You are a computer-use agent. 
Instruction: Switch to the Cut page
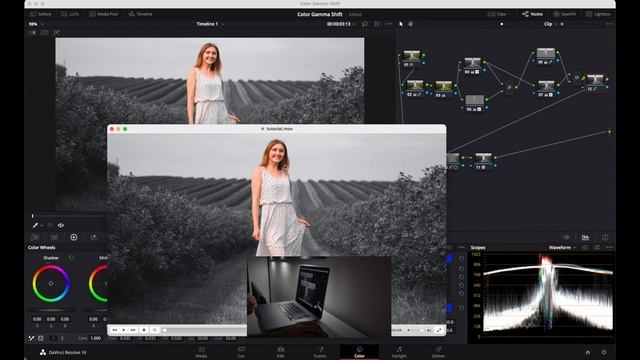tap(241, 352)
